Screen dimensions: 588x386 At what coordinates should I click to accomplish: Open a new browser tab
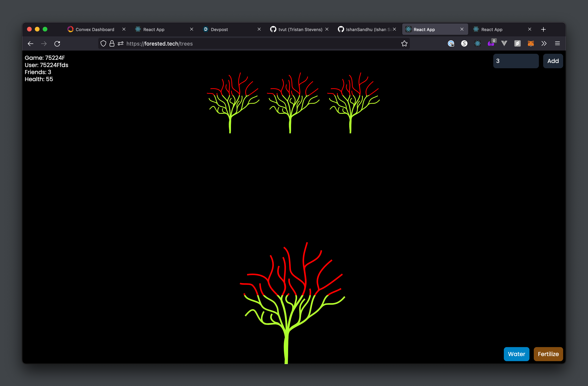point(543,29)
